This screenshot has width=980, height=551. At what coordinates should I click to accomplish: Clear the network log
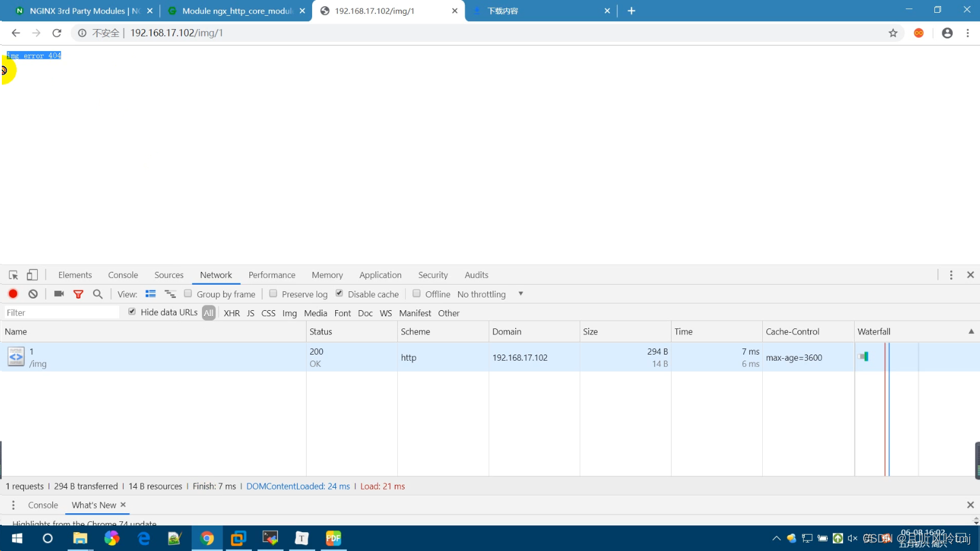pyautogui.click(x=33, y=294)
